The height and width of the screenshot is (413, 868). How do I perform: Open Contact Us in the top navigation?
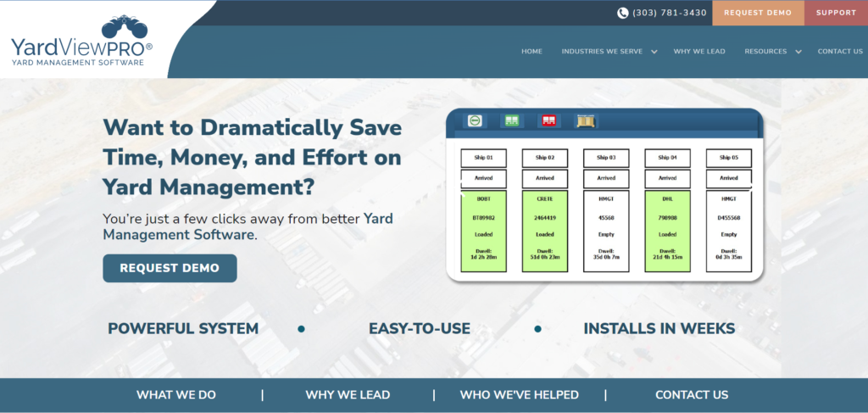pyautogui.click(x=840, y=52)
